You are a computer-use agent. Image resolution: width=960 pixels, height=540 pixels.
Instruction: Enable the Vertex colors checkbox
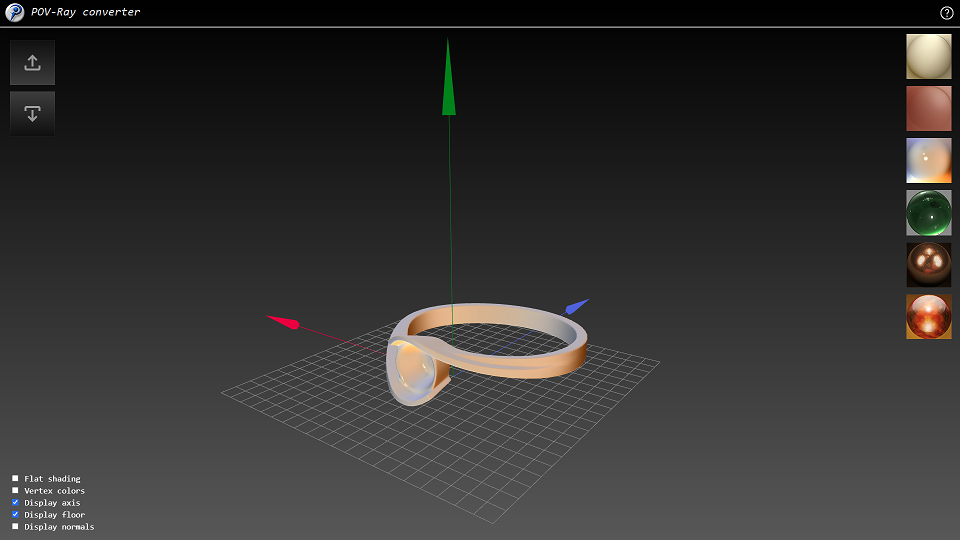[x=15, y=491]
